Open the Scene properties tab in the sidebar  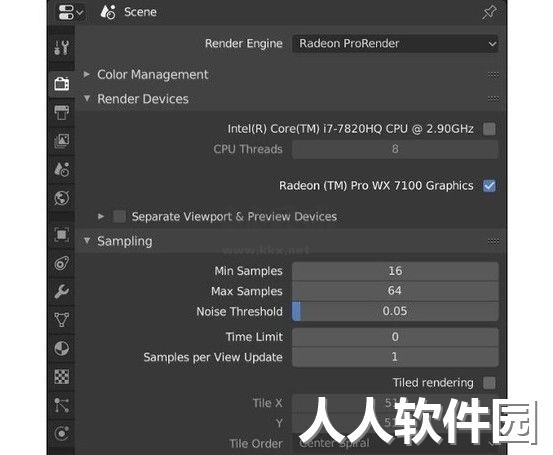pos(62,169)
